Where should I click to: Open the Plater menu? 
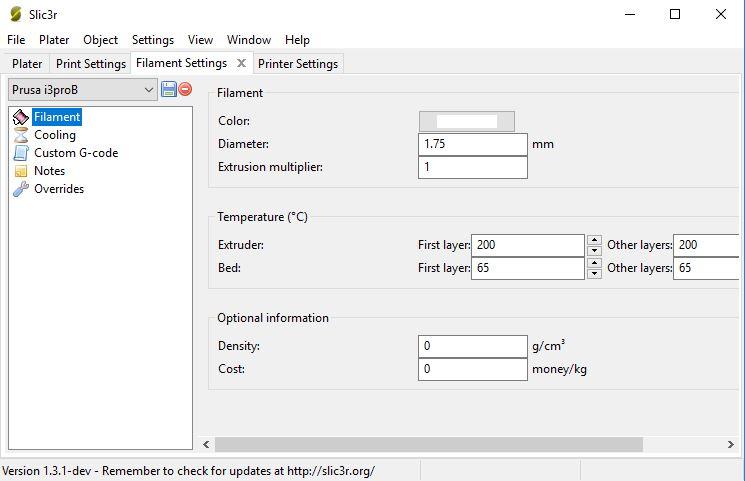coord(54,40)
